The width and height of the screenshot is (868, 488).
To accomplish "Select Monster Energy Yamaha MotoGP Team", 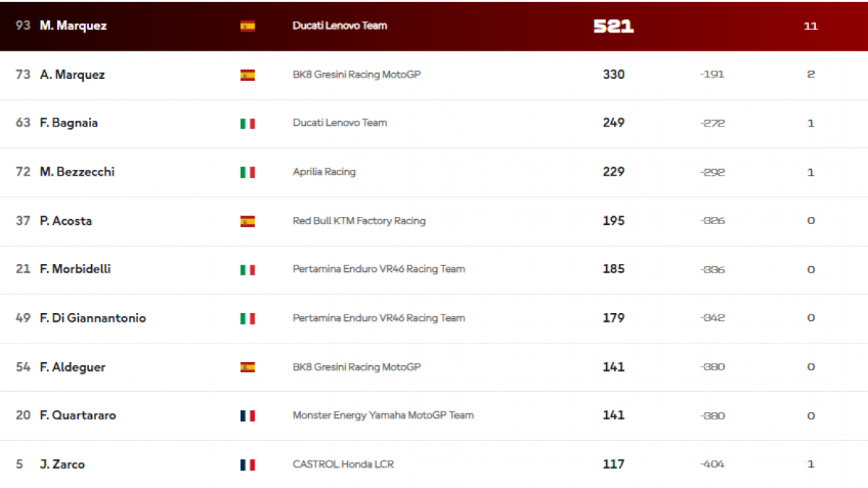I will coord(383,415).
